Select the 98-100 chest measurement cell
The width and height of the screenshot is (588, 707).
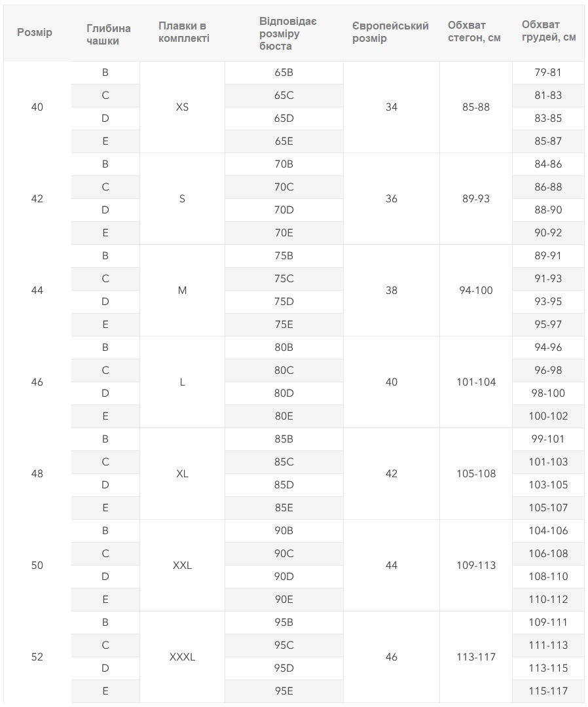pos(548,393)
